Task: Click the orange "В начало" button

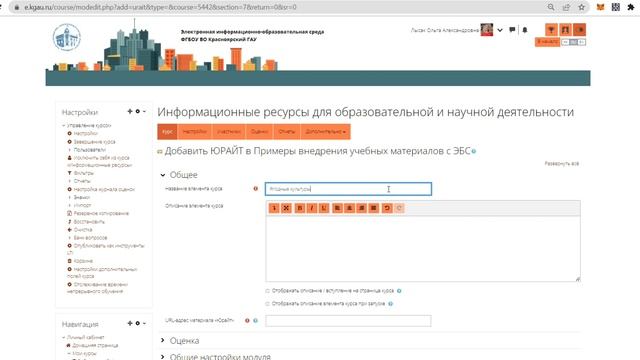Action: [x=547, y=42]
